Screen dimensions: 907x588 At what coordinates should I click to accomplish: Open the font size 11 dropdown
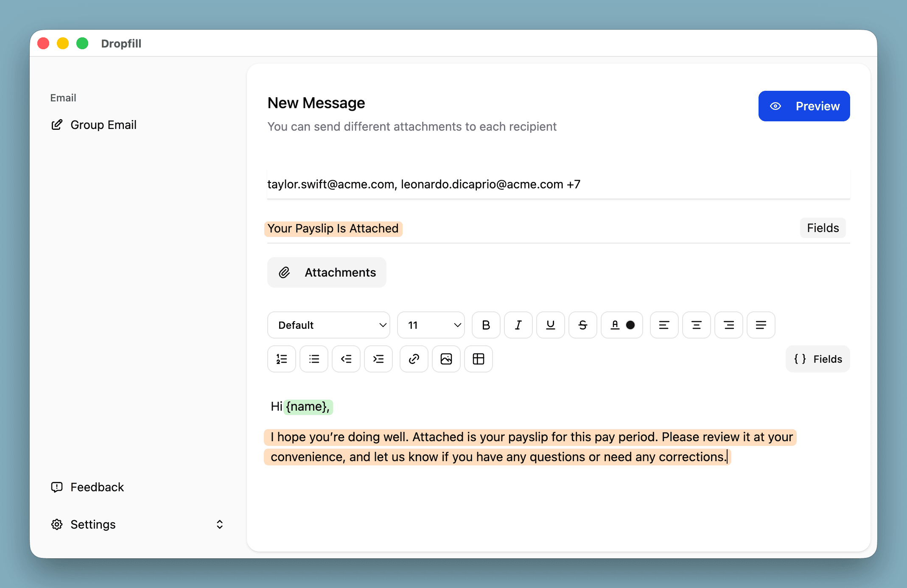[x=431, y=325]
